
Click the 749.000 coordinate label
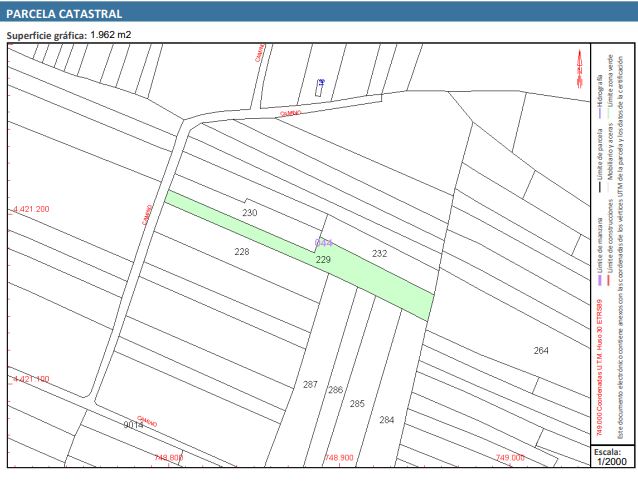tap(510, 457)
